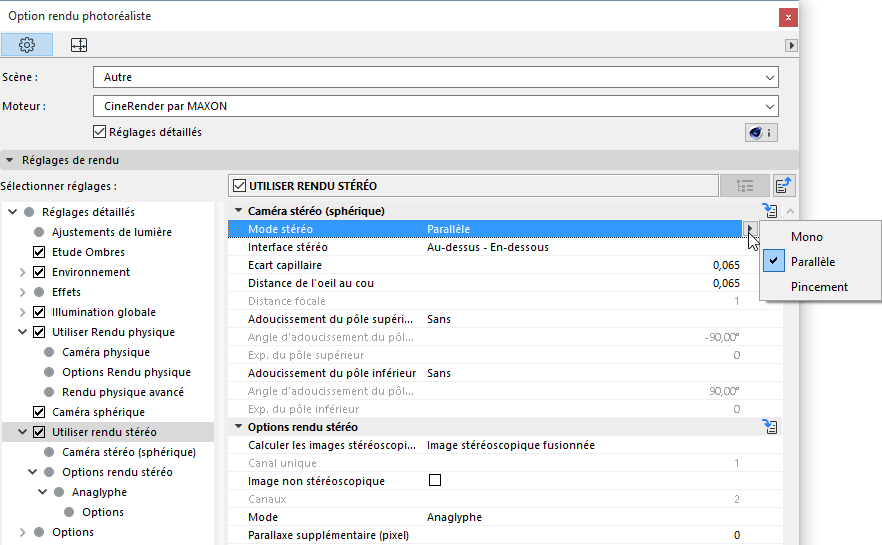Expand the Environnement tree node
882x545 pixels.
tap(22, 272)
